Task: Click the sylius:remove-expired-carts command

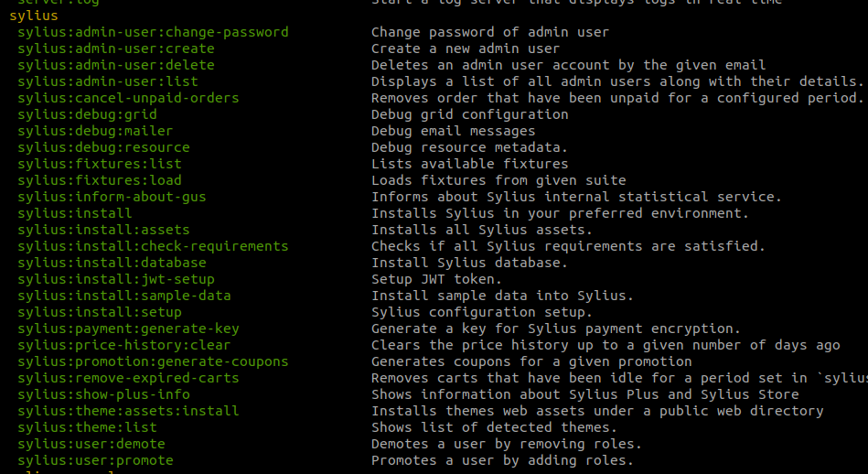Action: tap(128, 378)
